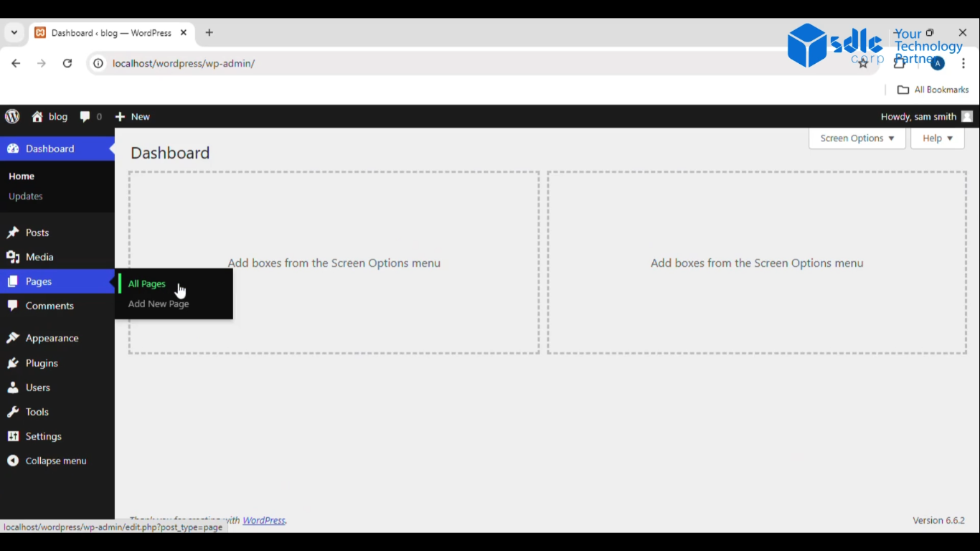Click the Plugins plug icon
Image resolution: width=980 pixels, height=551 pixels.
13,363
